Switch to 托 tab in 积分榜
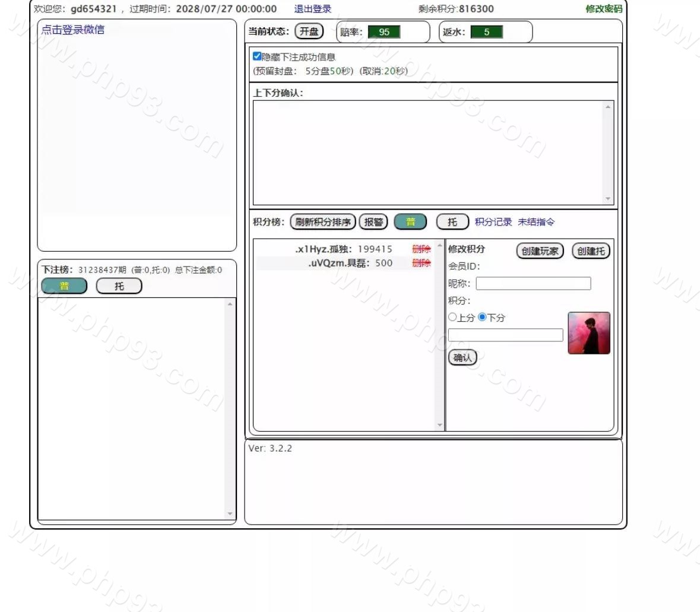 [452, 222]
